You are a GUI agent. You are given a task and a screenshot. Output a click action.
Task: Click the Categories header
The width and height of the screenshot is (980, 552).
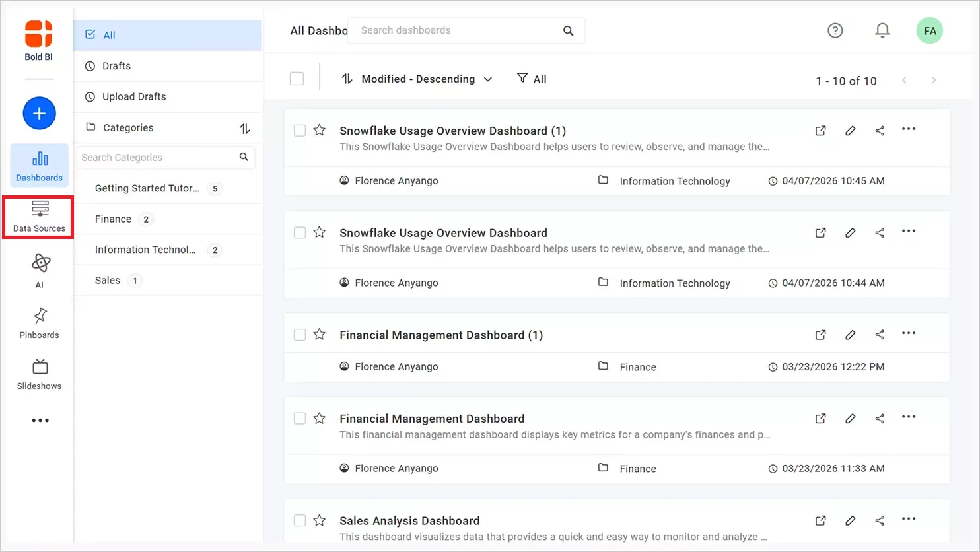[128, 127]
